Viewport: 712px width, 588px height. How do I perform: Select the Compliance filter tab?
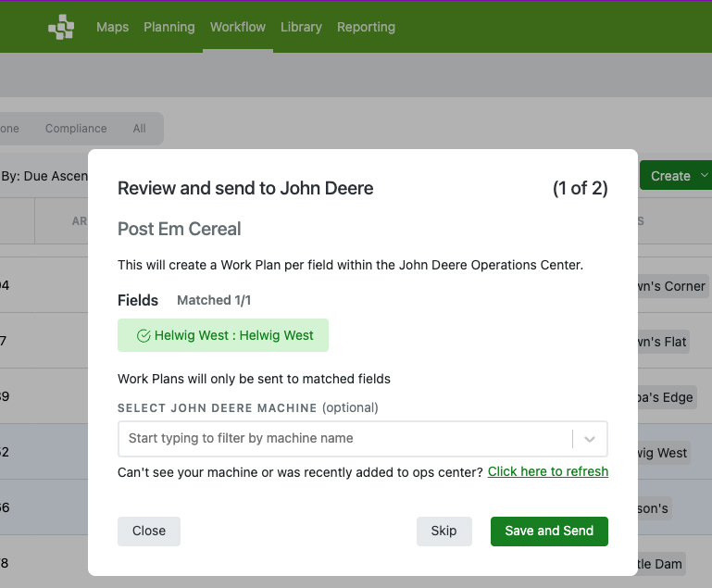pyautogui.click(x=76, y=129)
